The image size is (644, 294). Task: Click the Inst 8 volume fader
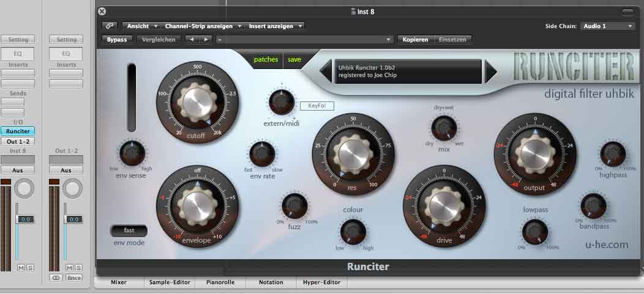pyautogui.click(x=24, y=219)
